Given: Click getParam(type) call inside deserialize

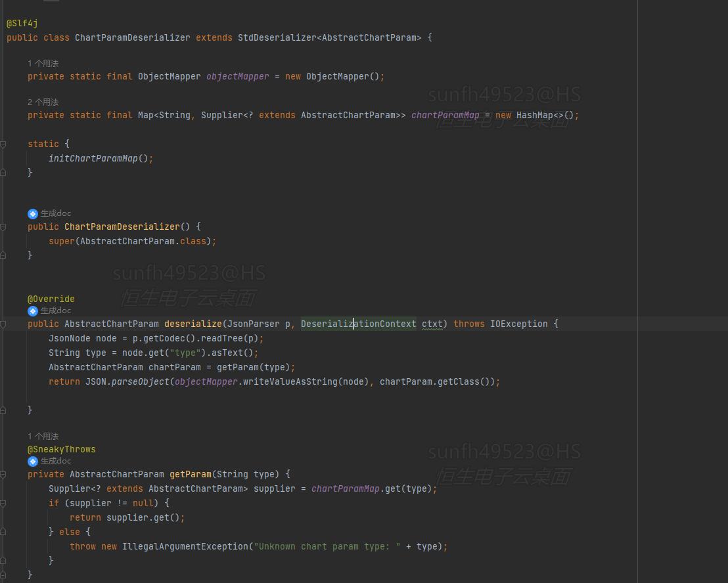Looking at the screenshot, I should click(254, 368).
